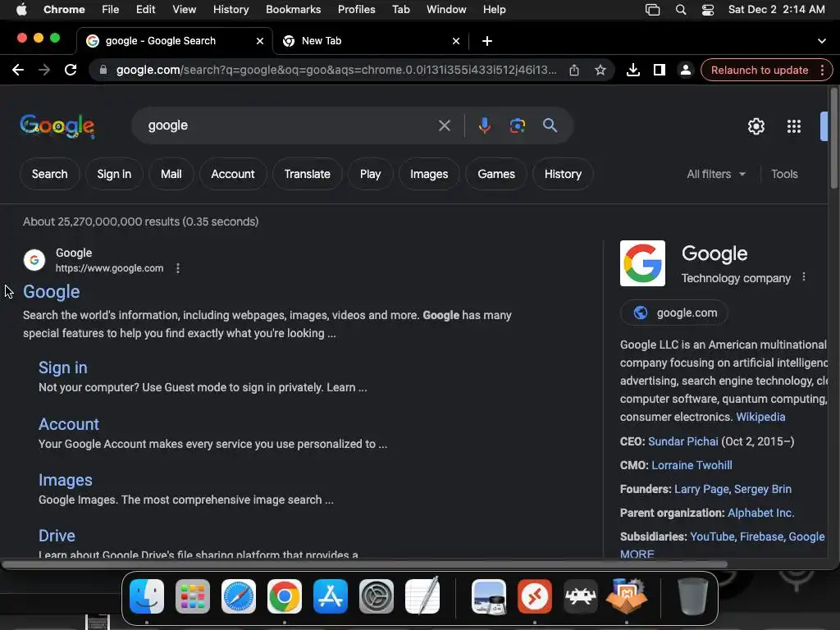Image resolution: width=840 pixels, height=630 pixels.
Task: Open more options beside google.com result URL
Action: coord(178,268)
